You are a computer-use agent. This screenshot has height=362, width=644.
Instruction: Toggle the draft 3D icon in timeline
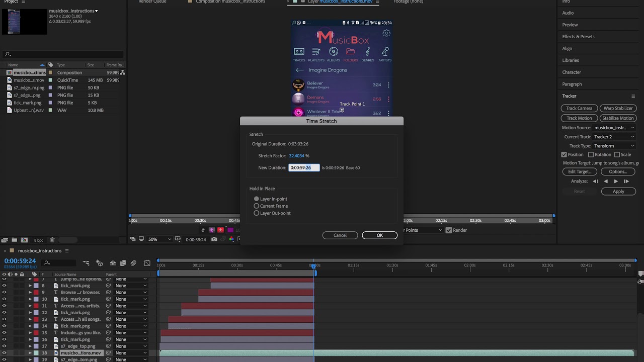tap(100, 263)
